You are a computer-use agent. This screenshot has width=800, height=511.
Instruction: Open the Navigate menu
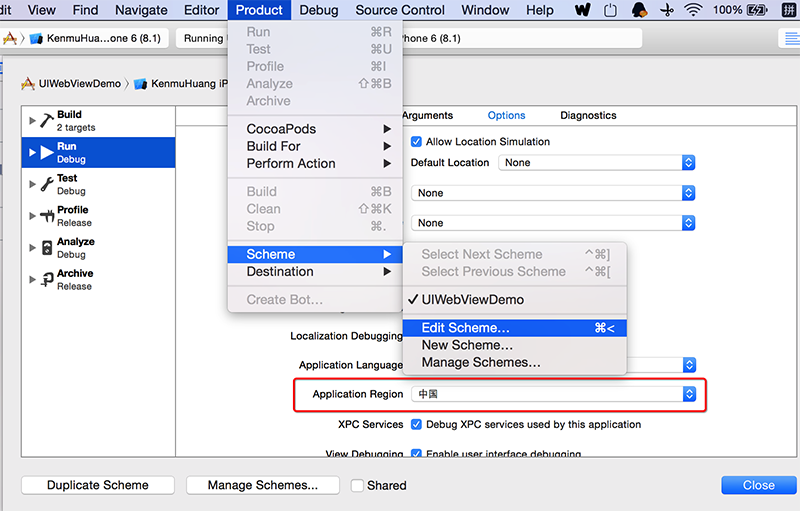click(141, 10)
